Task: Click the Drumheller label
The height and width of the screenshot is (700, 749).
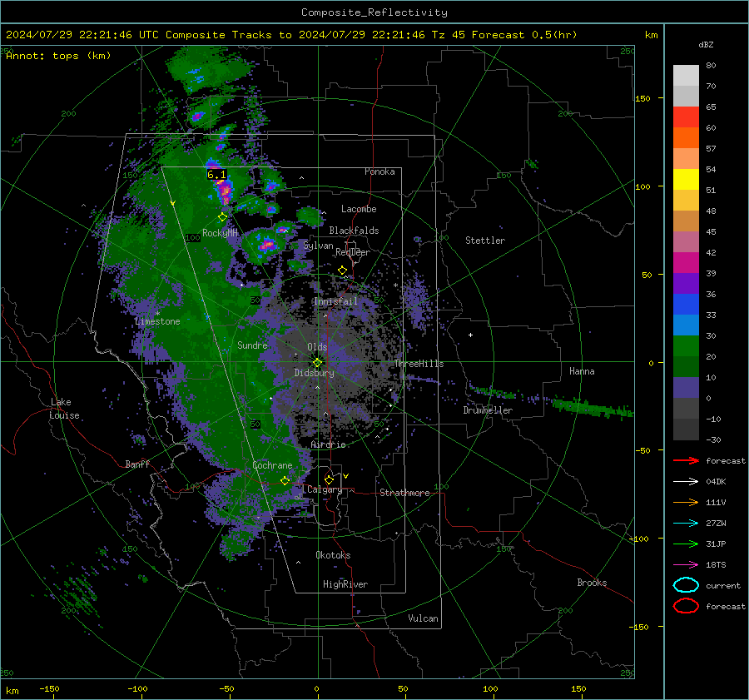Action: 488,410
